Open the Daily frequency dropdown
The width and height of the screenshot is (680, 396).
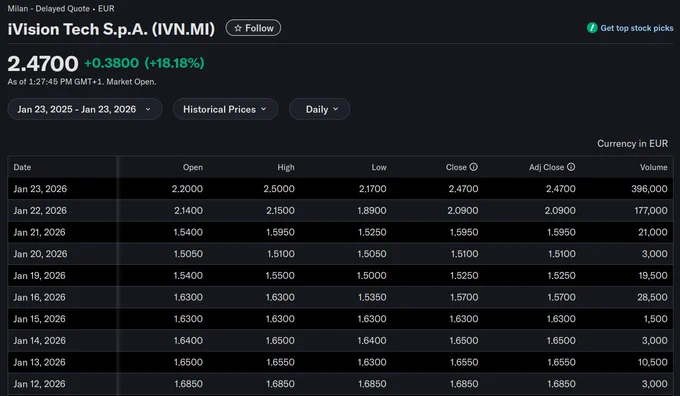click(x=320, y=109)
